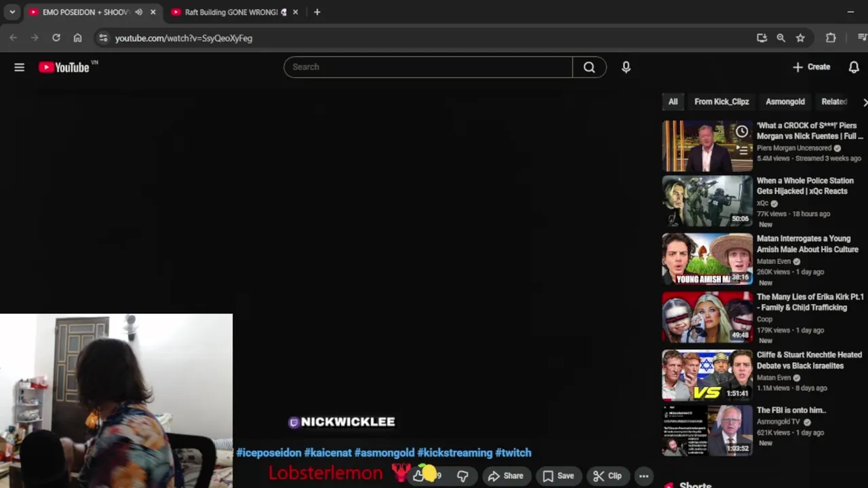The image size is (868, 488).
Task: Switch to the Raft Building GONE WRONG tab
Action: point(231,12)
